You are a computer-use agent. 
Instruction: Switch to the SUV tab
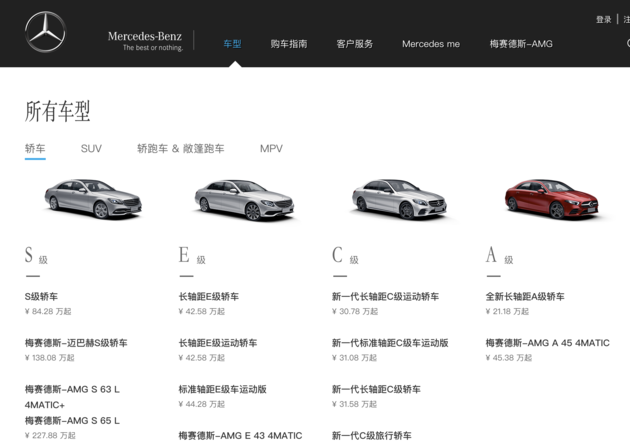(91, 149)
